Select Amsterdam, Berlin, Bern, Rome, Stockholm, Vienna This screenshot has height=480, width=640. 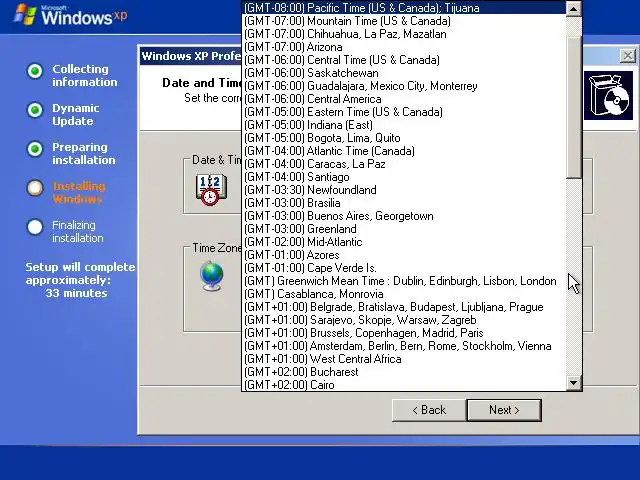(404, 346)
